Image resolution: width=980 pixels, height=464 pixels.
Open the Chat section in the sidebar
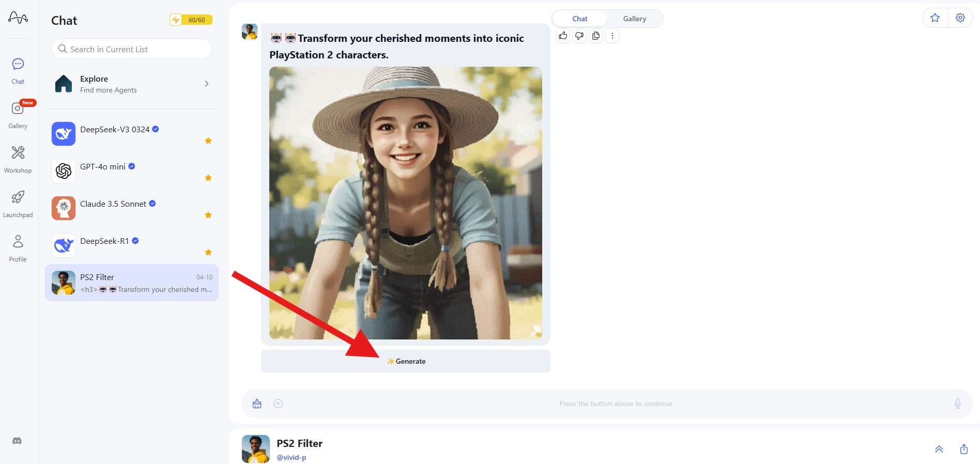click(18, 71)
